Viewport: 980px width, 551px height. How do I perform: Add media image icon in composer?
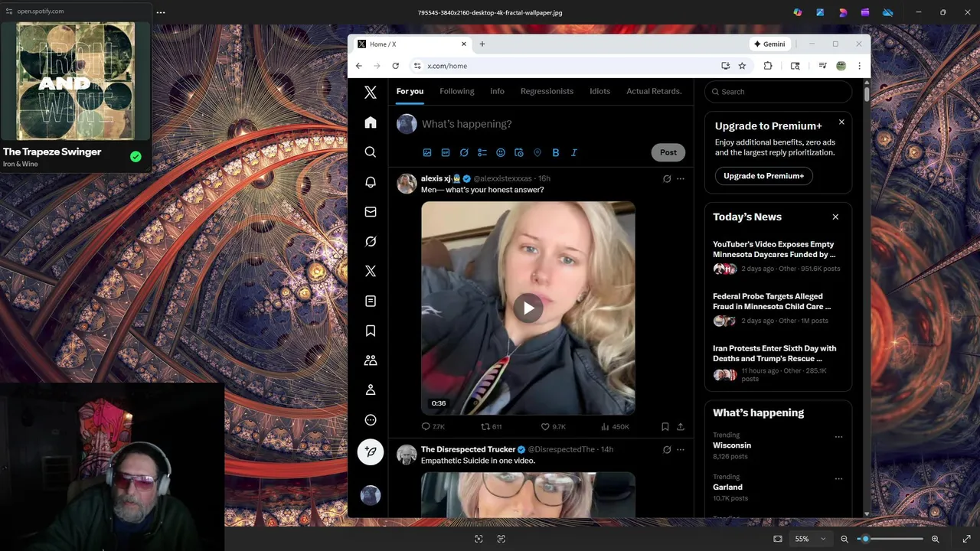427,152
